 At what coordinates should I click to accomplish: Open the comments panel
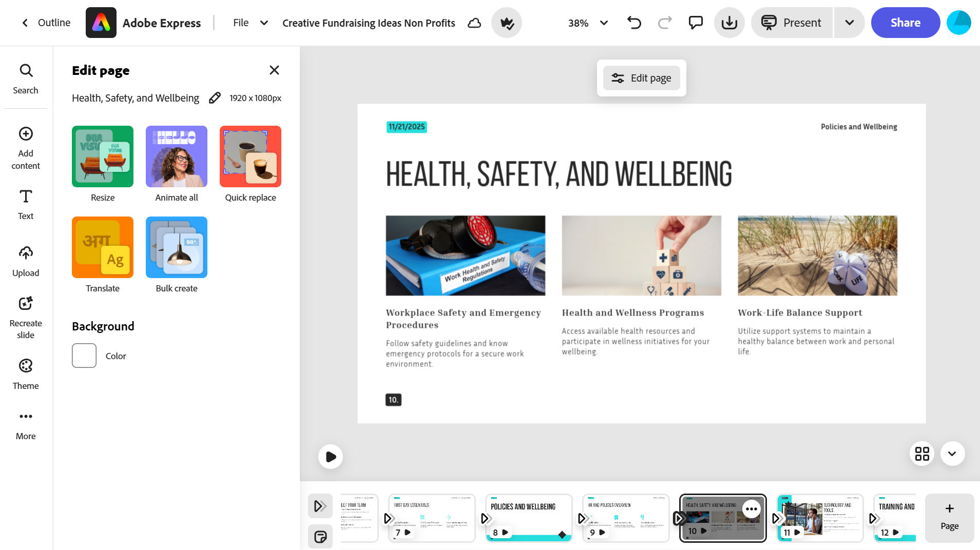click(696, 23)
